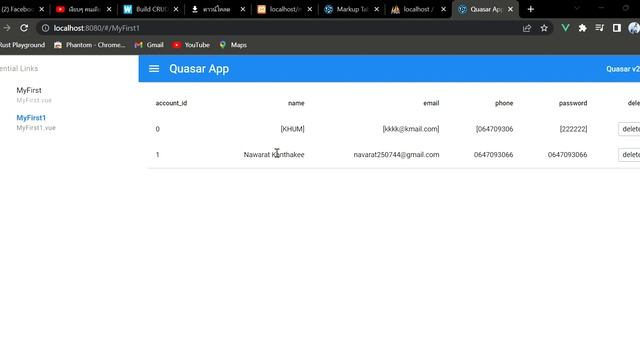
Task: Click the address bar URL localhost:8080
Action: 97,28
